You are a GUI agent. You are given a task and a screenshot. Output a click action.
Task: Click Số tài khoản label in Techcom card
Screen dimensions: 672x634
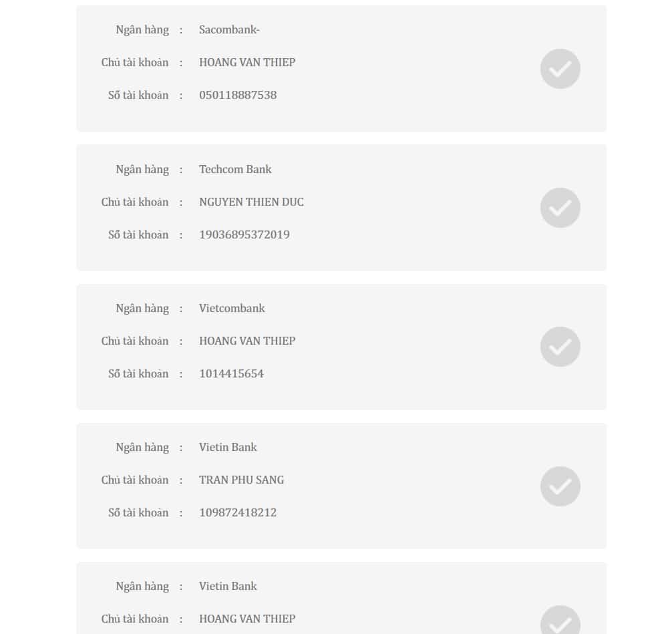point(138,235)
